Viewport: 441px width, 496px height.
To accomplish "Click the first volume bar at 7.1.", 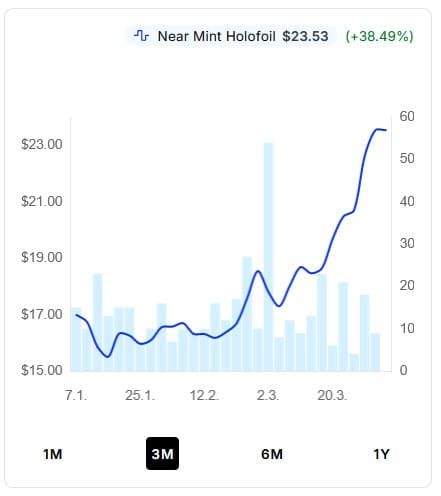I will (x=76, y=339).
